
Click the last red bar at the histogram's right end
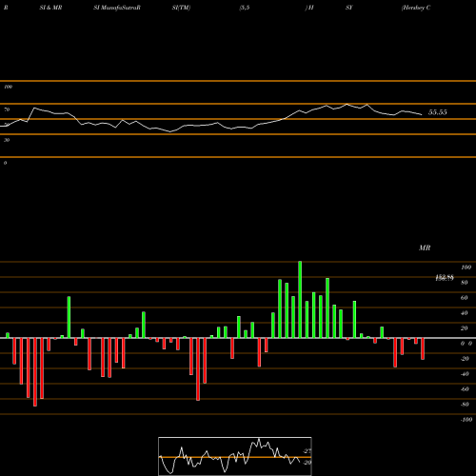click(x=423, y=348)
